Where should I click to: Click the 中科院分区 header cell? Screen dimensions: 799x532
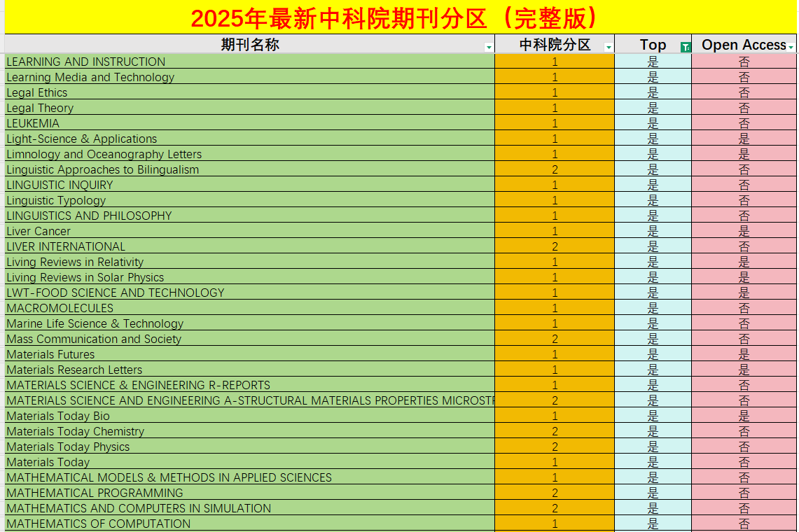(x=554, y=45)
